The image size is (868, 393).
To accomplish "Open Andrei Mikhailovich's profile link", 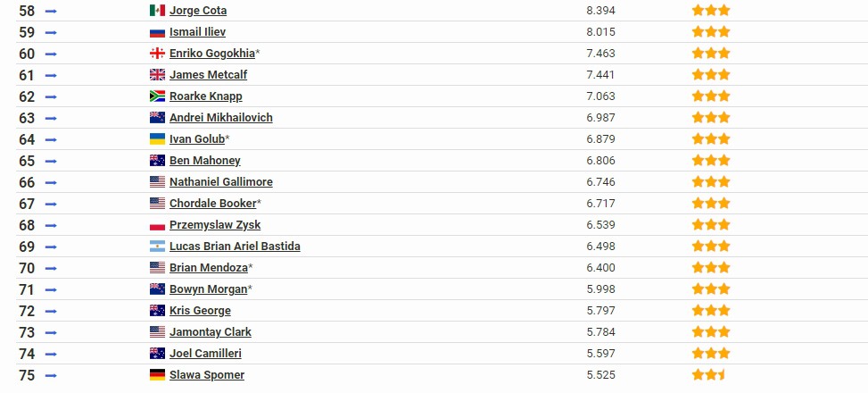I will [x=221, y=118].
